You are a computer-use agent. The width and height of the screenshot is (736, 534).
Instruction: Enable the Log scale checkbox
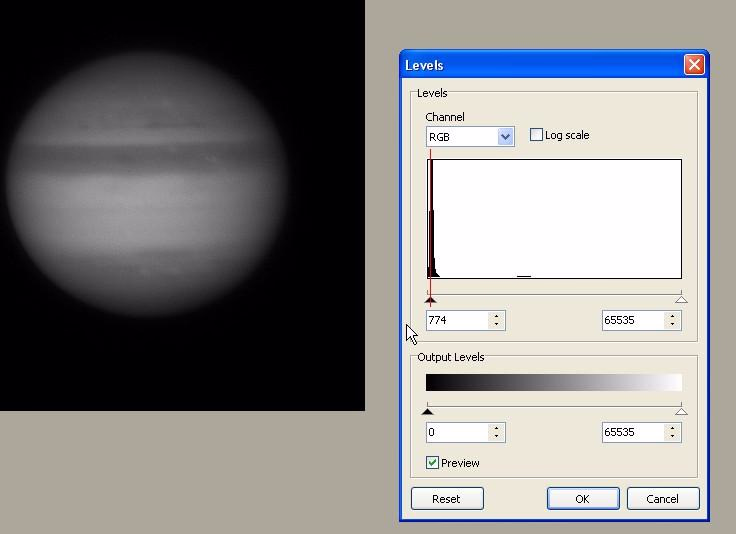coord(536,135)
